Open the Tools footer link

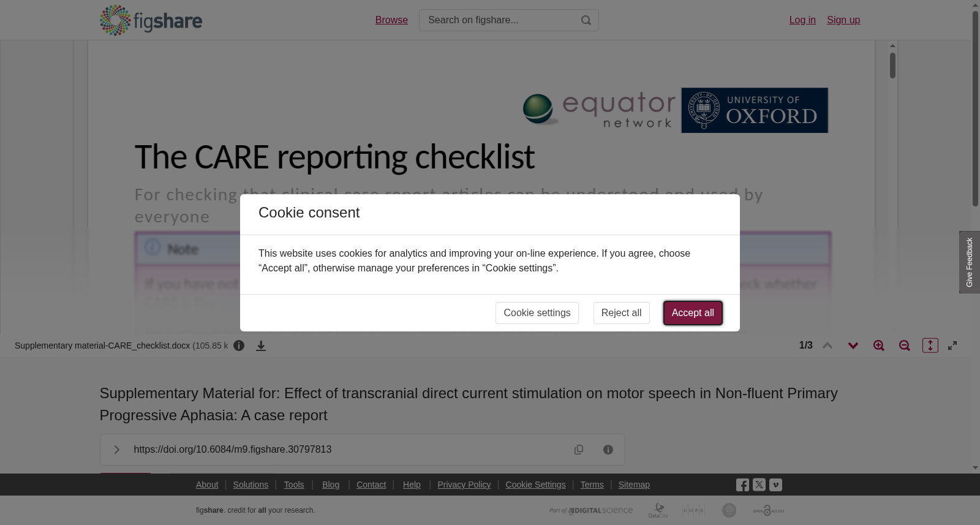(x=294, y=485)
